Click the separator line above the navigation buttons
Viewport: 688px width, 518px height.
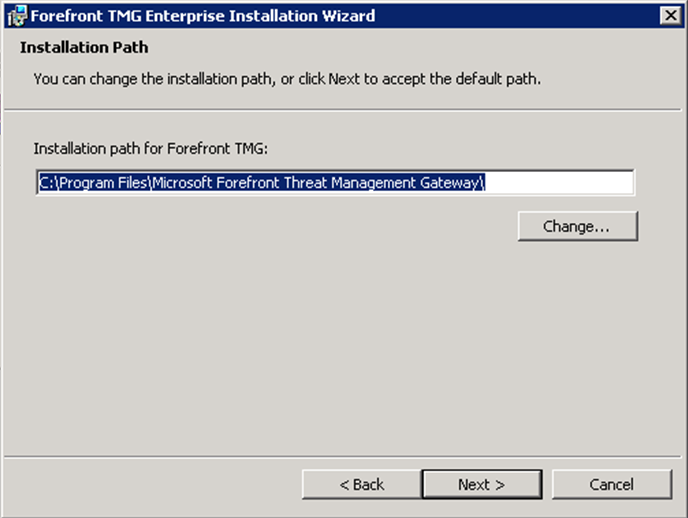(x=344, y=457)
